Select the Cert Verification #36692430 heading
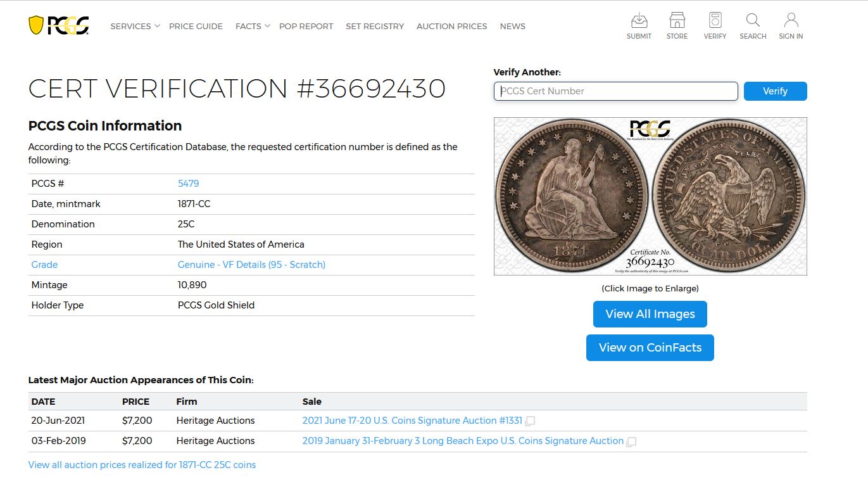Screen dimensions: 868x489 point(237,89)
